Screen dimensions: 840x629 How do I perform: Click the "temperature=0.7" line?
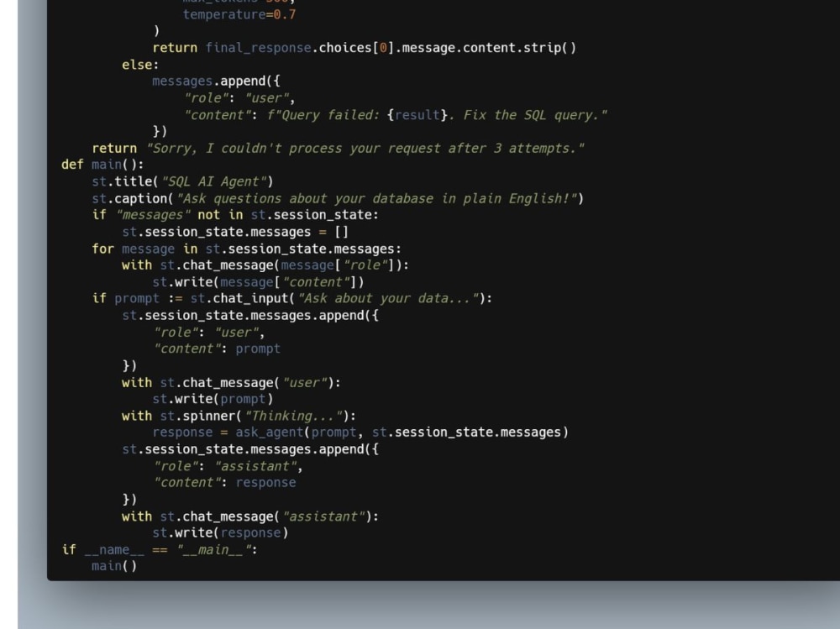[239, 14]
